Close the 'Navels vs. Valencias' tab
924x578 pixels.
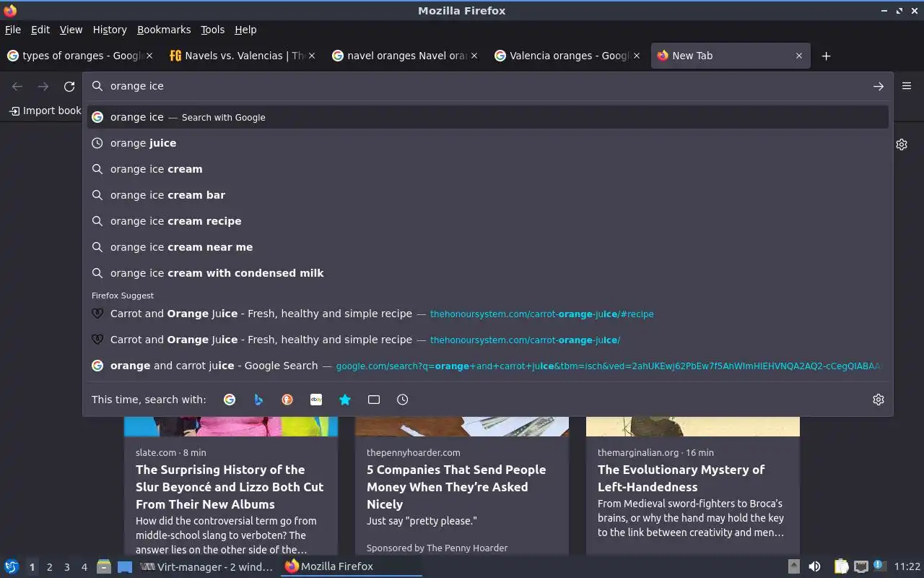pyautogui.click(x=312, y=56)
